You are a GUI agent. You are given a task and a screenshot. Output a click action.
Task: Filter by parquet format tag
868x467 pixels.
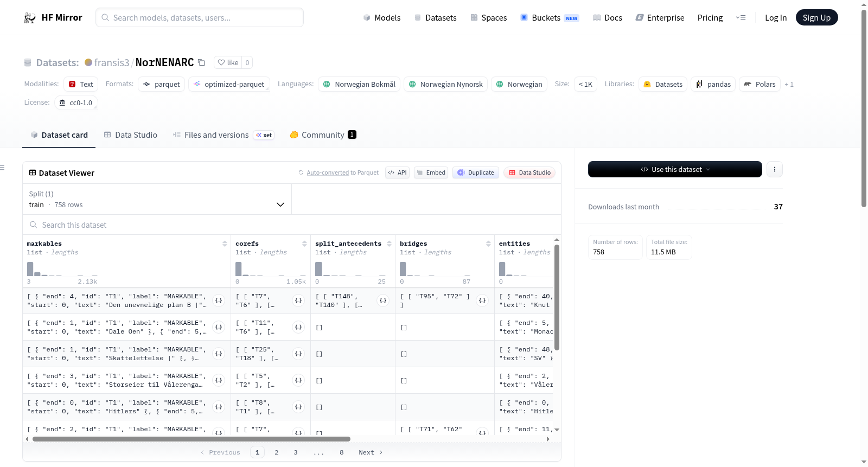click(x=162, y=84)
